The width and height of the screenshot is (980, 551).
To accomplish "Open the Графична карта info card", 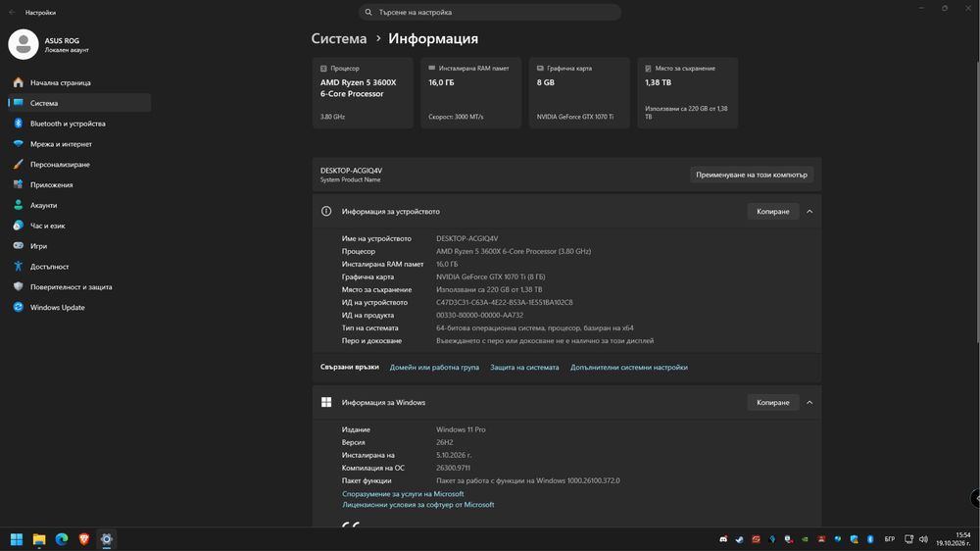I will click(579, 92).
